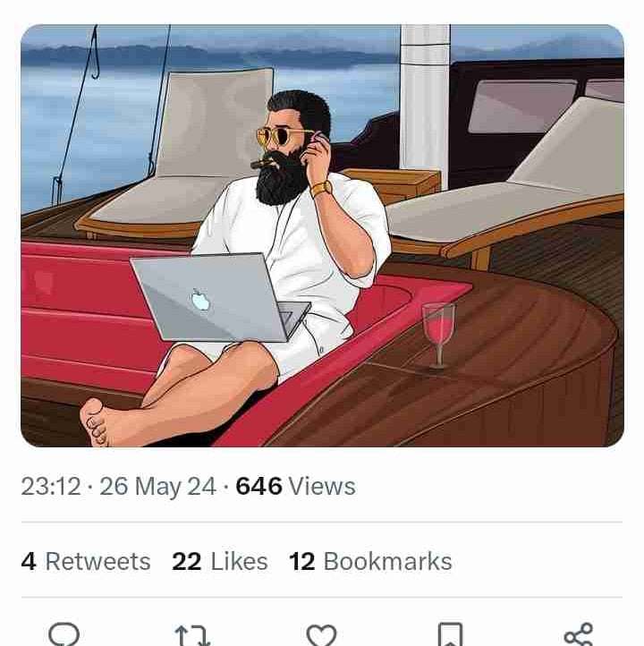Open the 12 Bookmarks count
The image size is (644, 646).
(370, 561)
